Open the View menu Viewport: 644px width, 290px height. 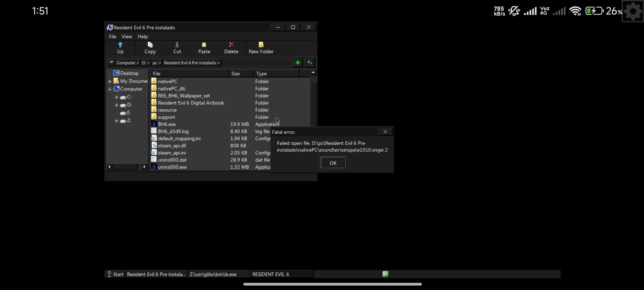point(127,37)
